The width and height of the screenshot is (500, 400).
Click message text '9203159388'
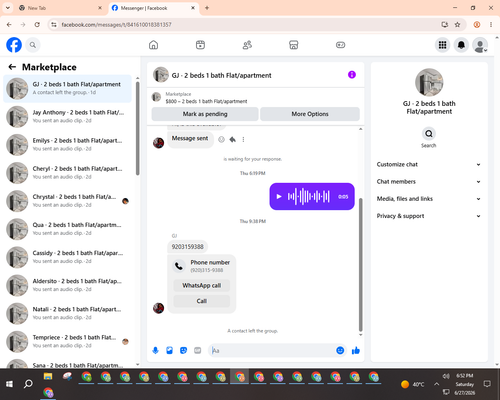coord(187,247)
